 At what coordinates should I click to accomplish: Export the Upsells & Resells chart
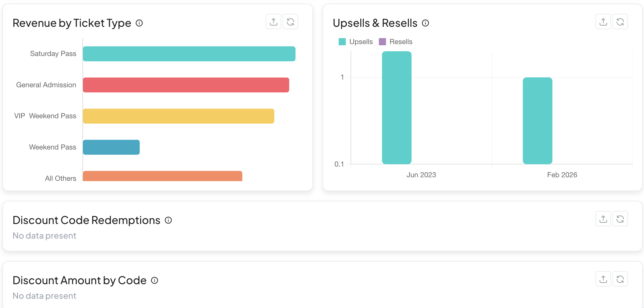click(603, 22)
